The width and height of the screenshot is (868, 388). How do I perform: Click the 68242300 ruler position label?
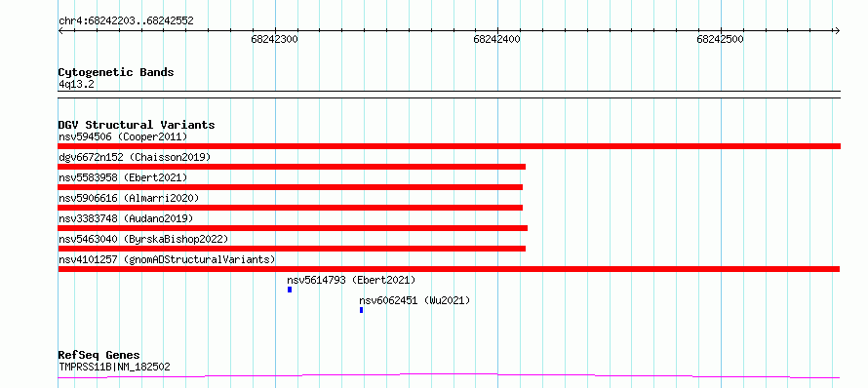[275, 39]
